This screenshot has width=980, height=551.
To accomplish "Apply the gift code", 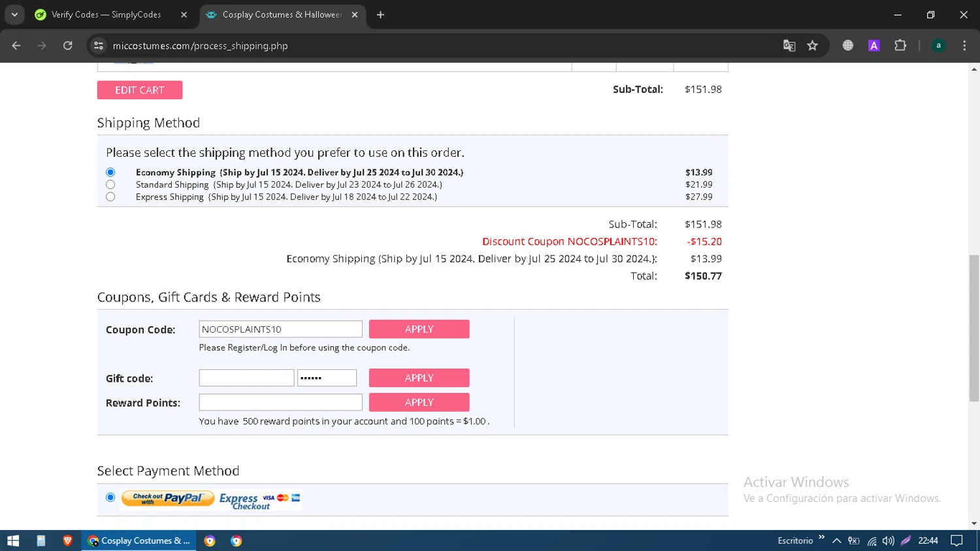I will (419, 378).
